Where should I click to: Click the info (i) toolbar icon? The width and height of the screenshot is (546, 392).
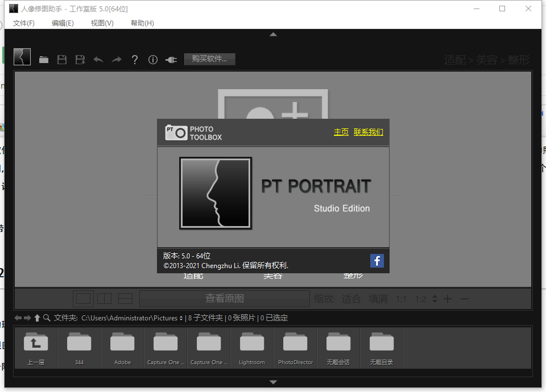click(152, 59)
